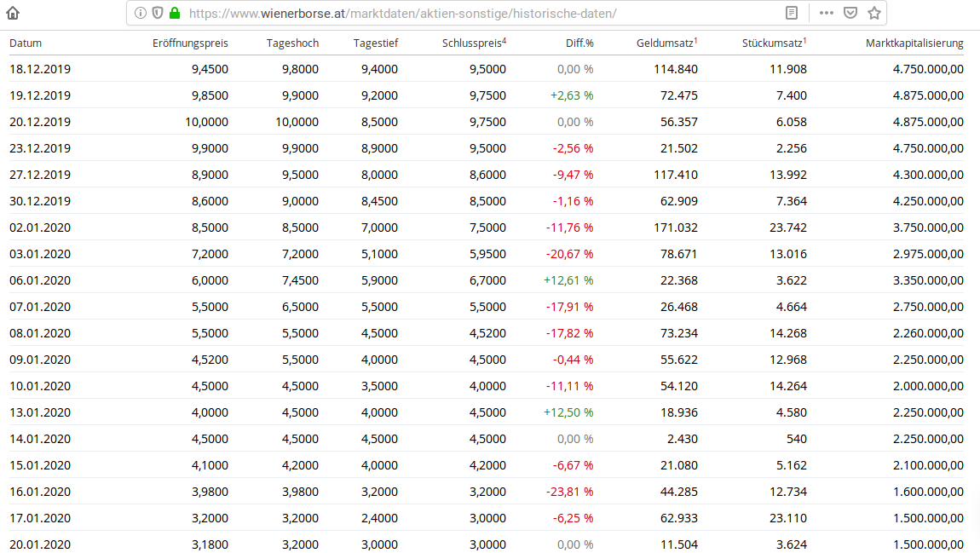Image resolution: width=980 pixels, height=553 pixels.
Task: Select Stückumsatz value 23.742
Action: tap(788, 228)
